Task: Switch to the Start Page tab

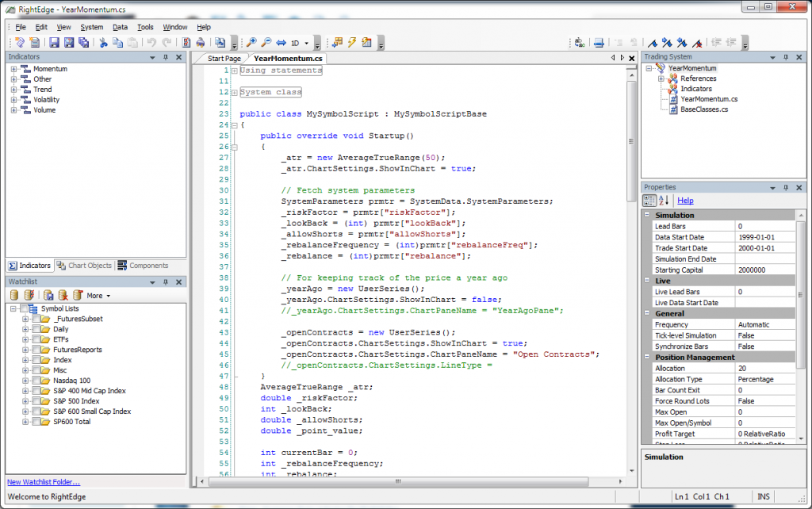Action: click(224, 59)
